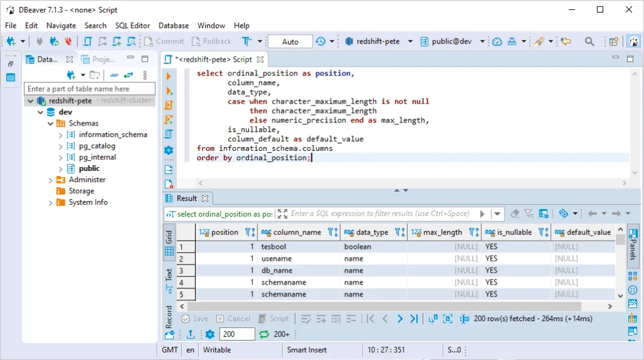Focus SQL expression filter results field
This screenshot has width=644, height=360.
pyautogui.click(x=380, y=214)
